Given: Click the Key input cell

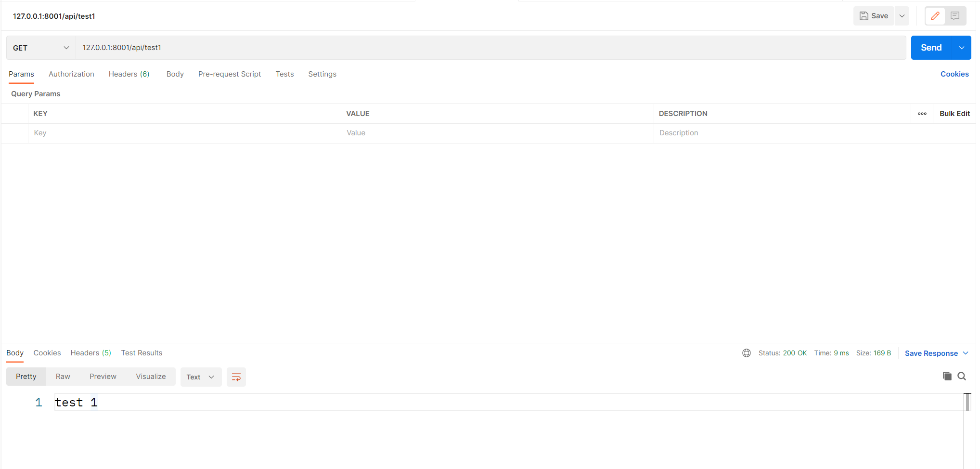Looking at the screenshot, I should click(x=185, y=133).
